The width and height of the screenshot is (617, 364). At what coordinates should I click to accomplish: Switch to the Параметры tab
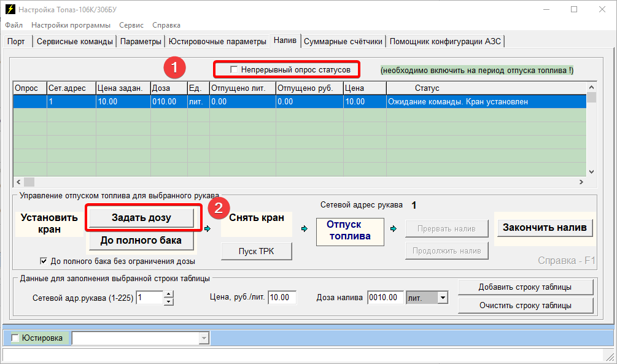[x=141, y=41]
